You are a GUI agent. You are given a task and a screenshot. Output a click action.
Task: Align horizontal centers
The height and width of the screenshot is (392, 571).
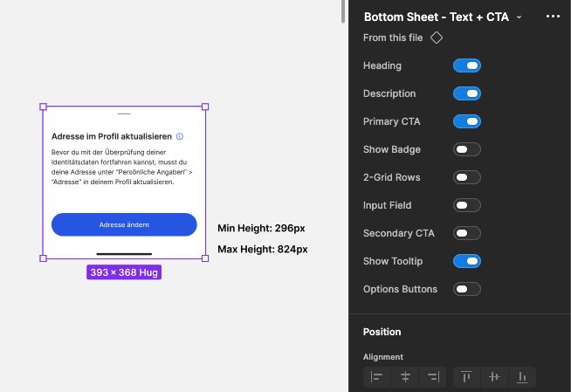405,376
